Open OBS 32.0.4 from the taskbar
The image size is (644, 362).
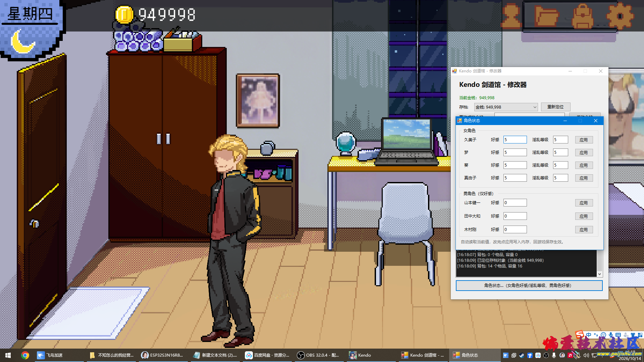pyautogui.click(x=319, y=355)
